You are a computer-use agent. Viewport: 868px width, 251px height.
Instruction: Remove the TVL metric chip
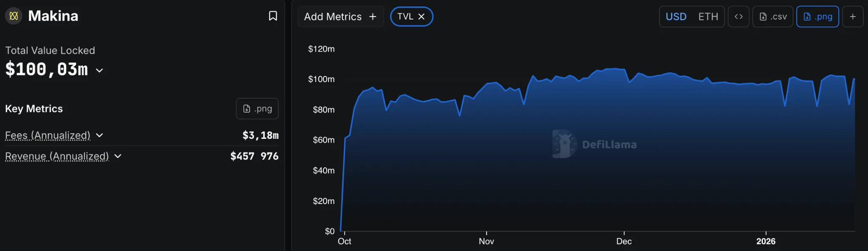pos(422,17)
